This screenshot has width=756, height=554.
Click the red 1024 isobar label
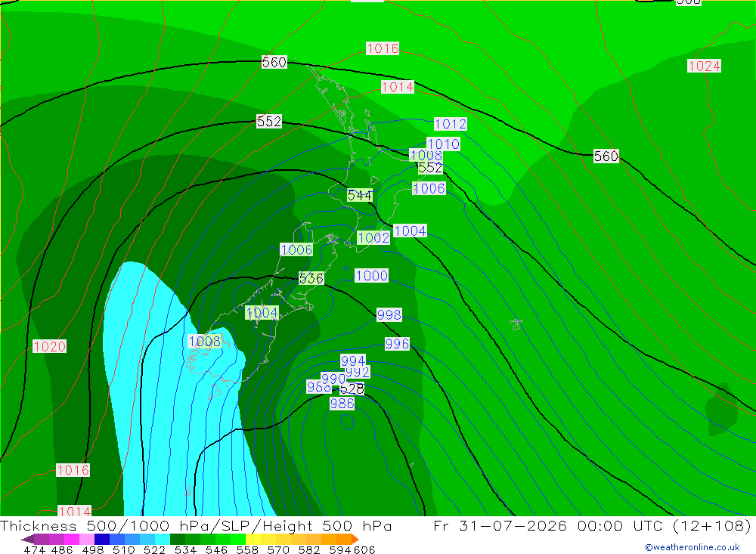click(x=704, y=66)
